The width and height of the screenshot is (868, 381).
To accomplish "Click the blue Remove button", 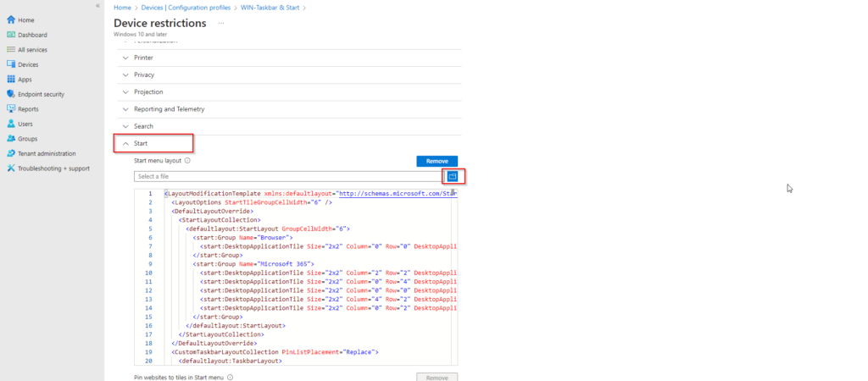I will 437,161.
